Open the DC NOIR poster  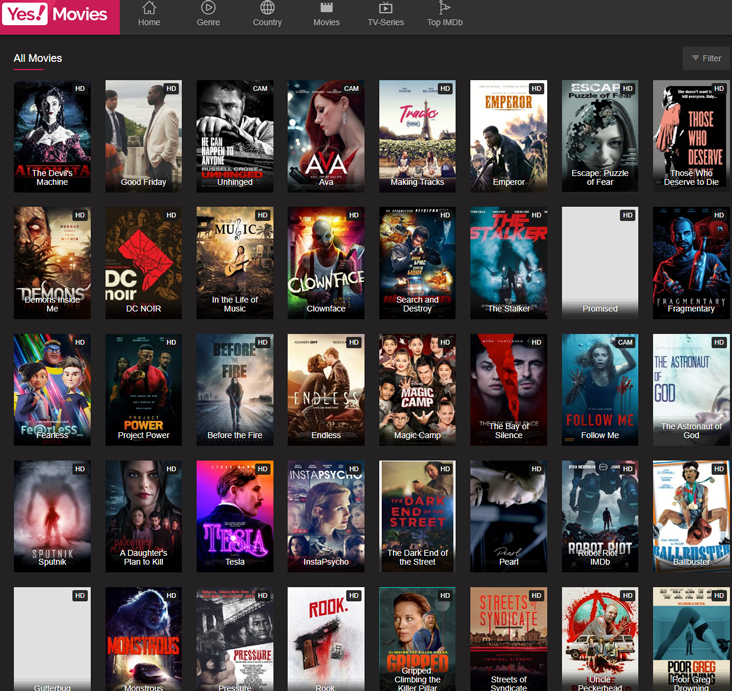(x=144, y=263)
